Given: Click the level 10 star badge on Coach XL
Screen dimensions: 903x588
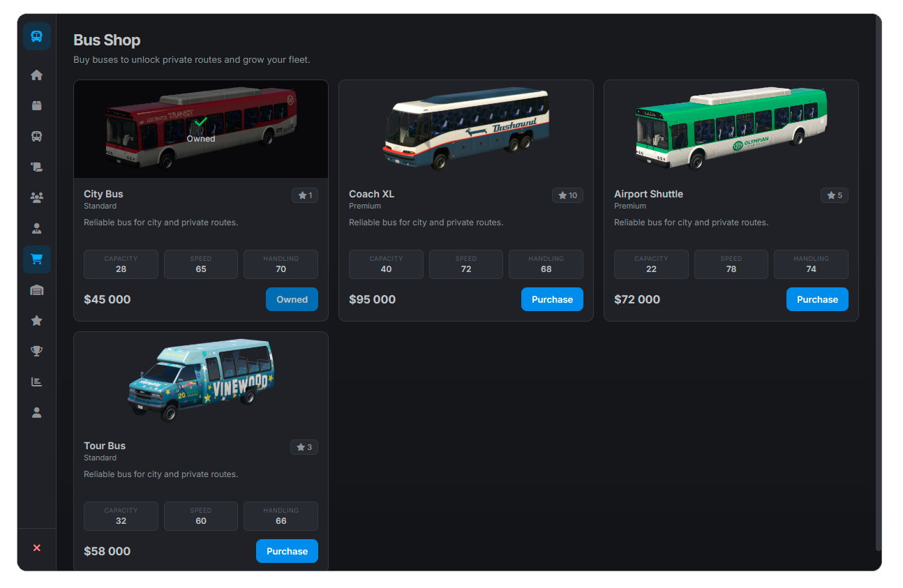Looking at the screenshot, I should pos(567,195).
